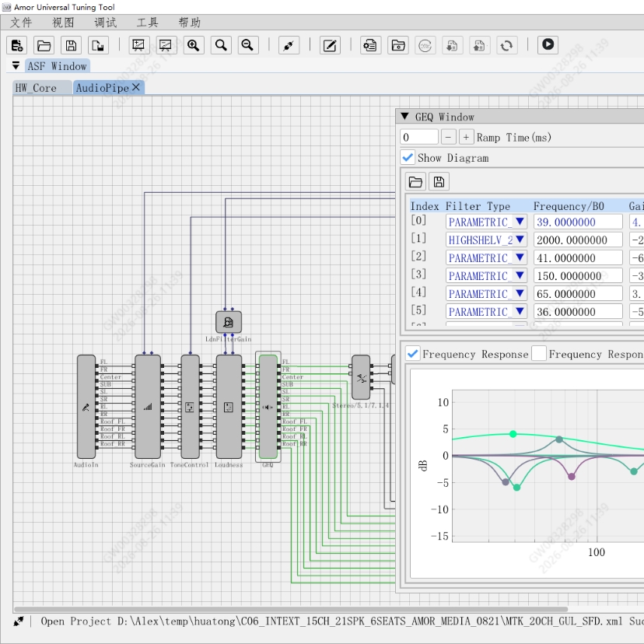Select the Stereo/5.1/7.1.4 block
This screenshot has height=644, width=644.
[361, 377]
